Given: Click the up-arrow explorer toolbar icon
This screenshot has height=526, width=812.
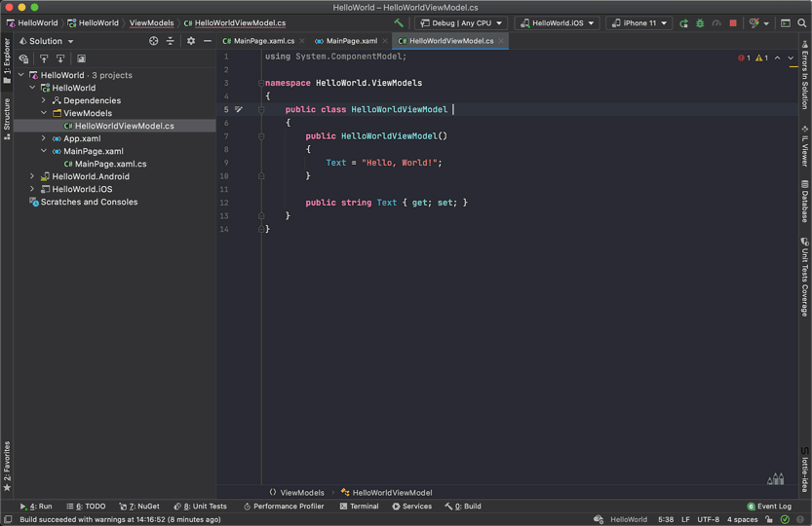Looking at the screenshot, I should pos(44,58).
